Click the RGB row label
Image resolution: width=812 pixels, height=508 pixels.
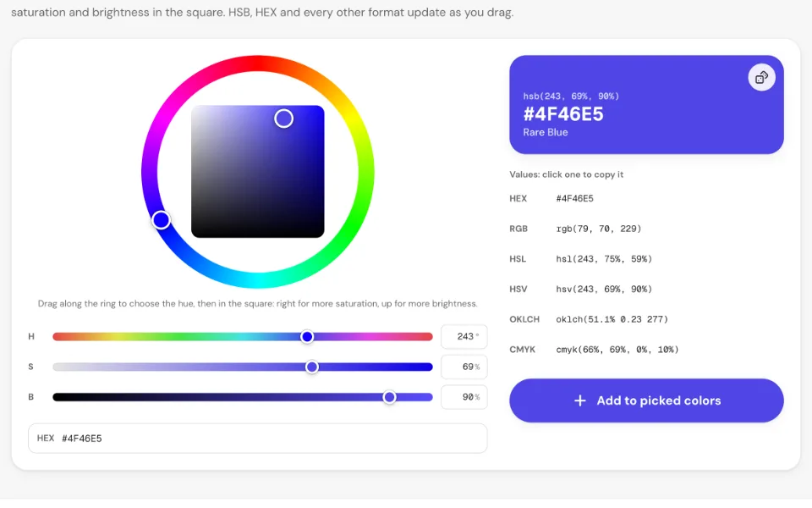click(x=518, y=229)
